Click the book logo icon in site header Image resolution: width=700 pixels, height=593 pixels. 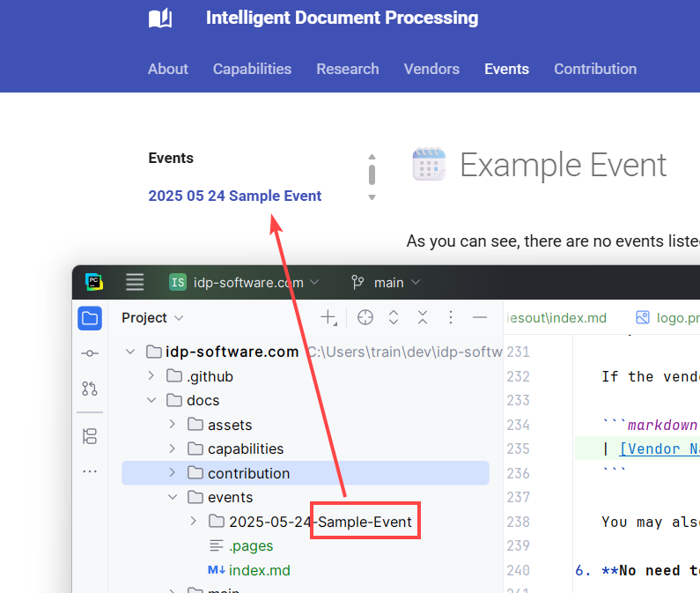point(160,19)
